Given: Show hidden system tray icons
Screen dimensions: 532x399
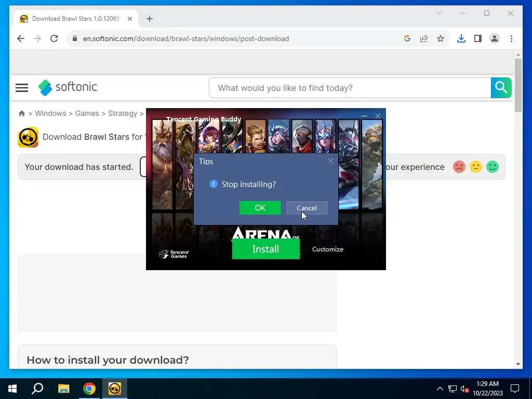Looking at the screenshot, I should pyautogui.click(x=440, y=389).
